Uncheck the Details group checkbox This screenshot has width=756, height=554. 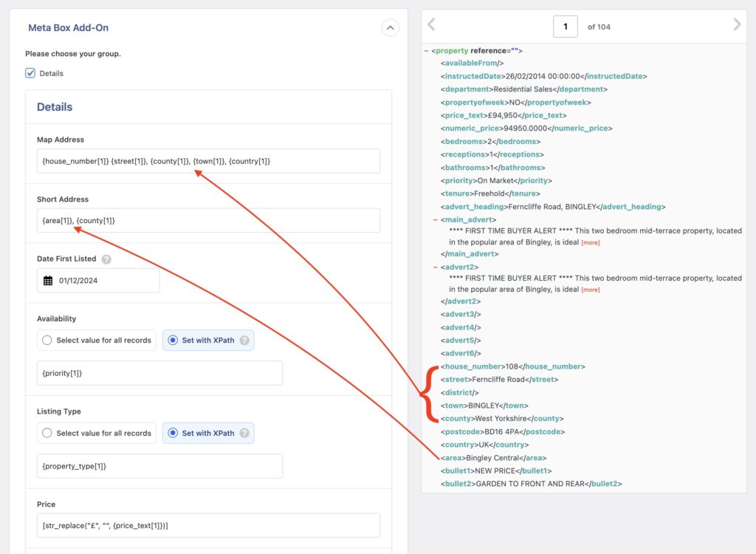(x=30, y=73)
